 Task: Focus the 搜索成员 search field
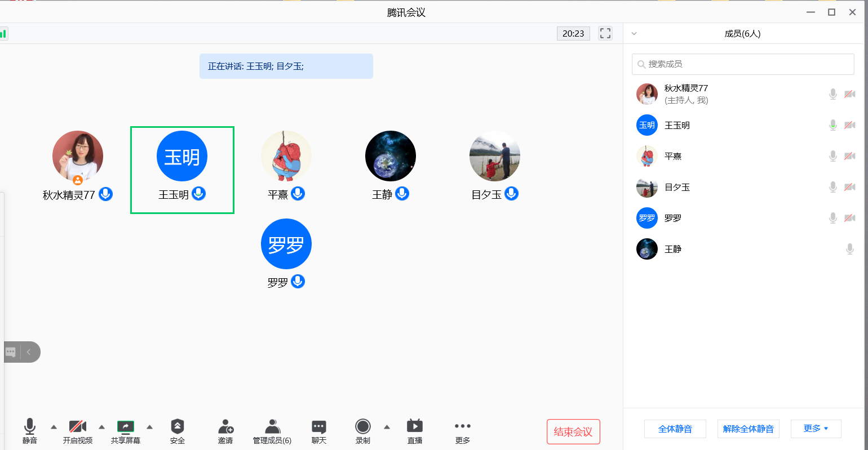743,64
